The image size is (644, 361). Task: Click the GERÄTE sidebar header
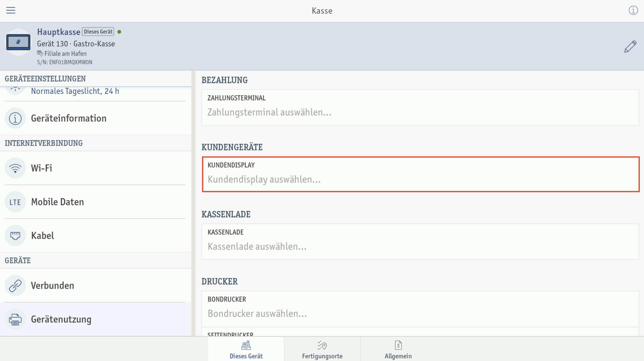[x=18, y=260]
